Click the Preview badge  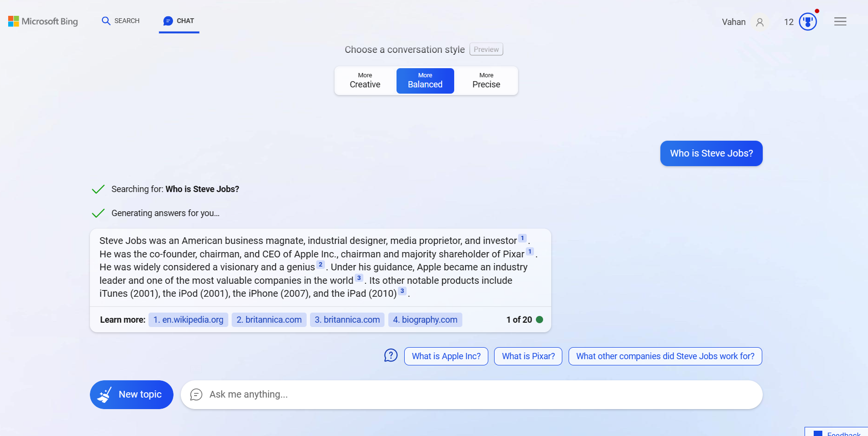(486, 49)
